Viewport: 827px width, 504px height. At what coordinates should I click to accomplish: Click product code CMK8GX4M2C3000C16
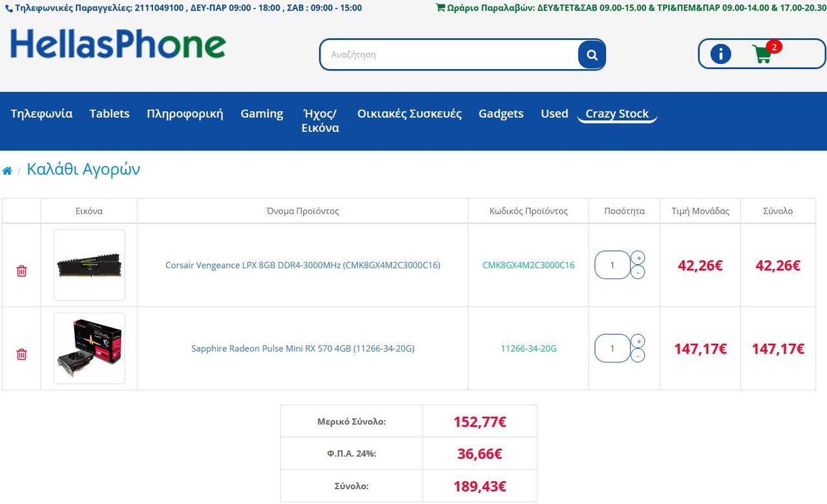pyautogui.click(x=529, y=265)
